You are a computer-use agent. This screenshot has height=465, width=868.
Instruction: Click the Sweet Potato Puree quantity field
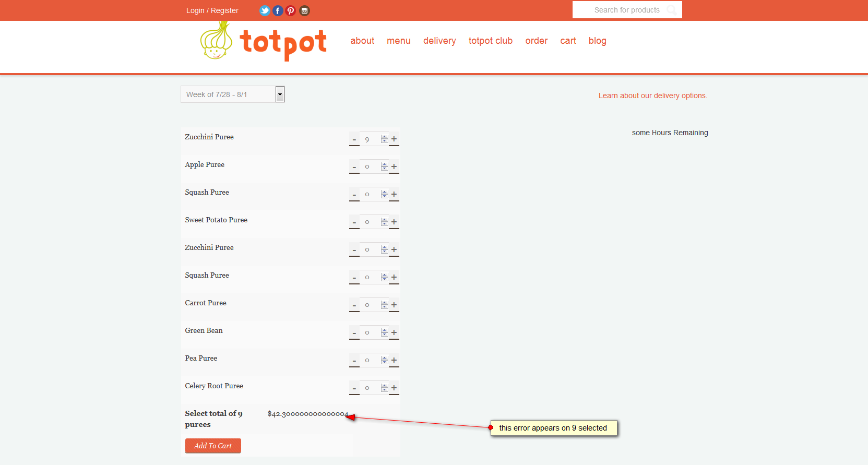(374, 222)
